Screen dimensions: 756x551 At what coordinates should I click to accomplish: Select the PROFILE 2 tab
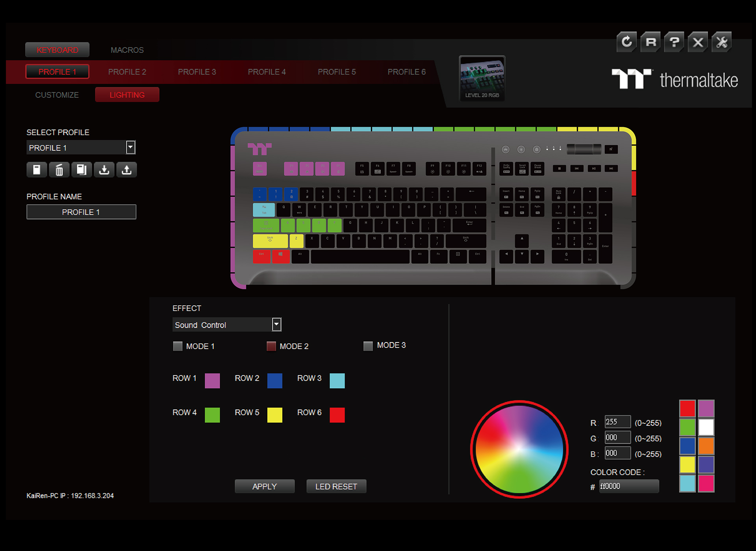pos(127,72)
